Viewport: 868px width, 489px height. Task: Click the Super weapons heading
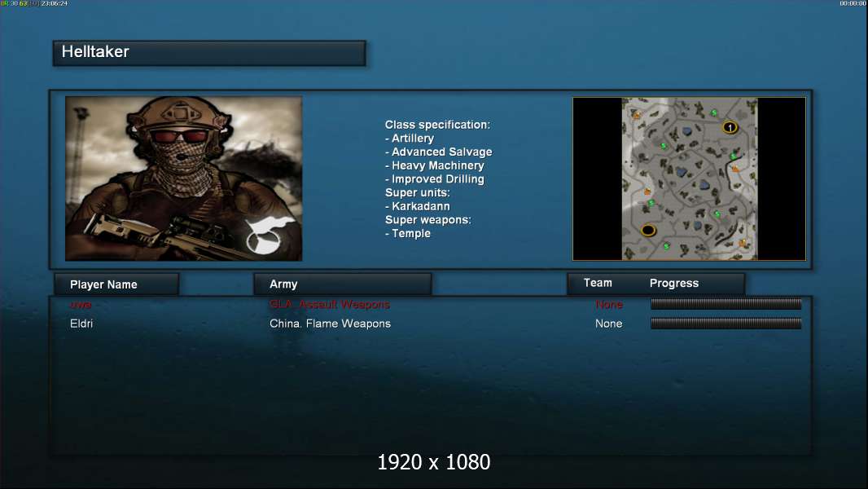click(428, 220)
